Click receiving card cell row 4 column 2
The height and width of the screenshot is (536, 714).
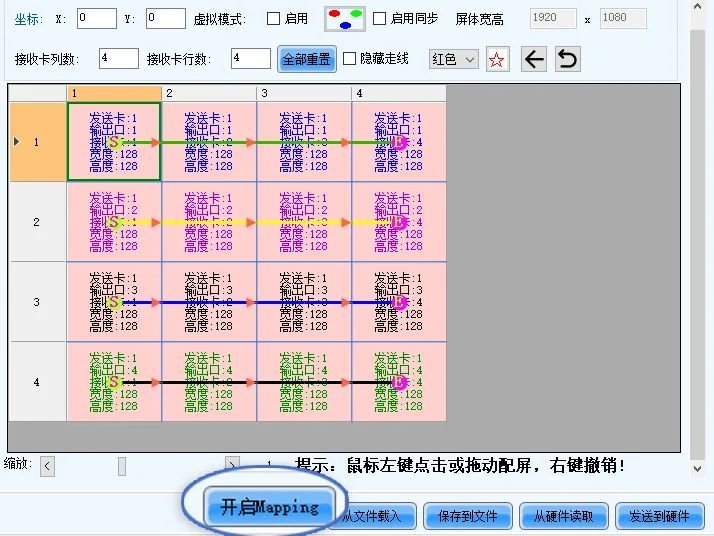209,382
